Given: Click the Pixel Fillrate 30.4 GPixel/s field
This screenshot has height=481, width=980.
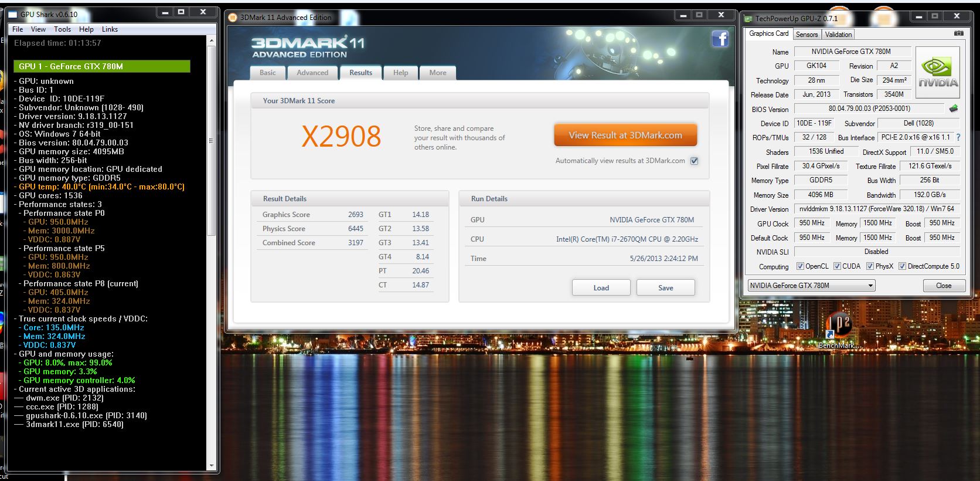Looking at the screenshot, I should click(x=821, y=166).
